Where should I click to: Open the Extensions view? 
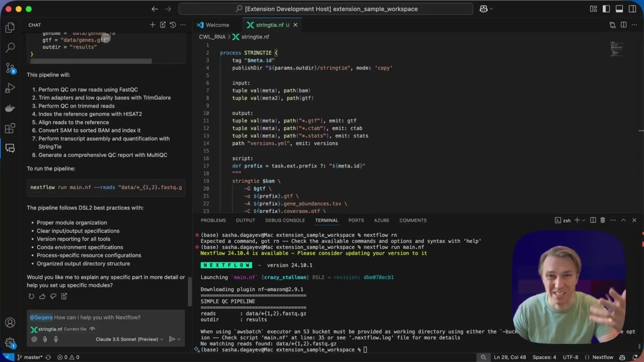click(10, 128)
